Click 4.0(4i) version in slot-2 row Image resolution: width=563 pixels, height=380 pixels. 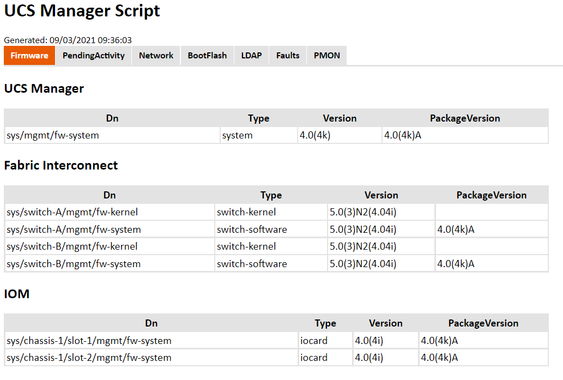click(x=386, y=358)
